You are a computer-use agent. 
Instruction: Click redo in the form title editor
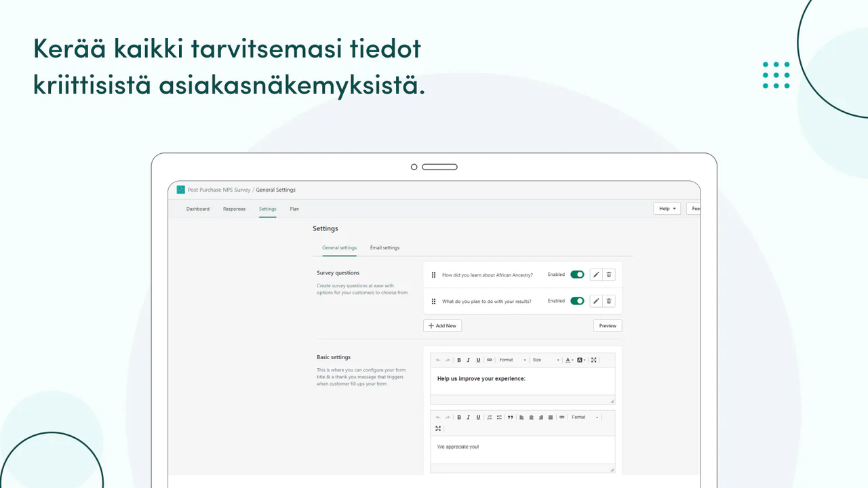448,360
